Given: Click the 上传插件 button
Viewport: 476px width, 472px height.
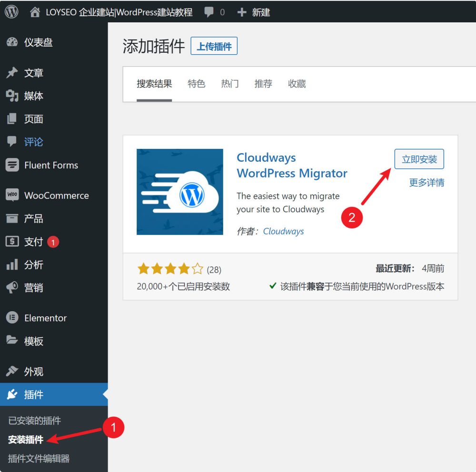Looking at the screenshot, I should tap(214, 46).
